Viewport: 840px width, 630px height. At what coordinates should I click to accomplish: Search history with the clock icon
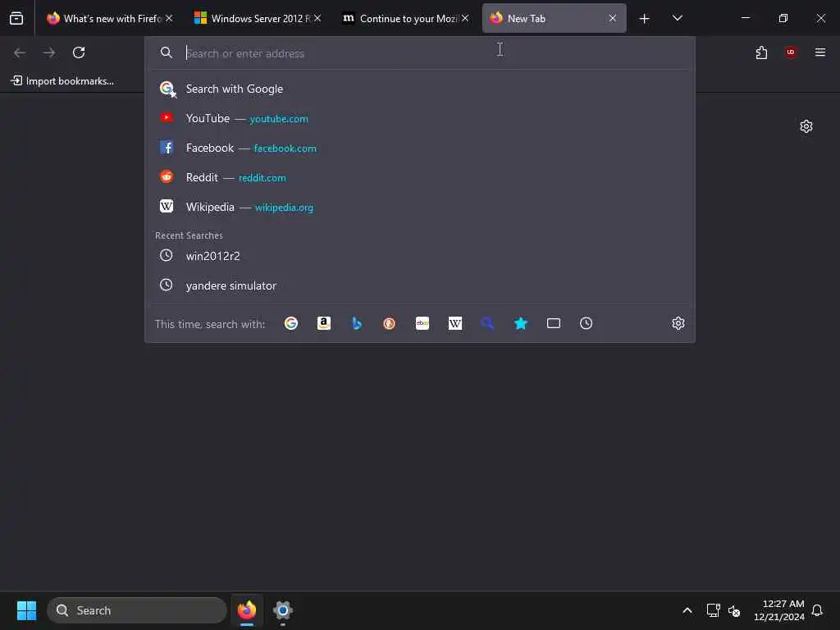586,323
